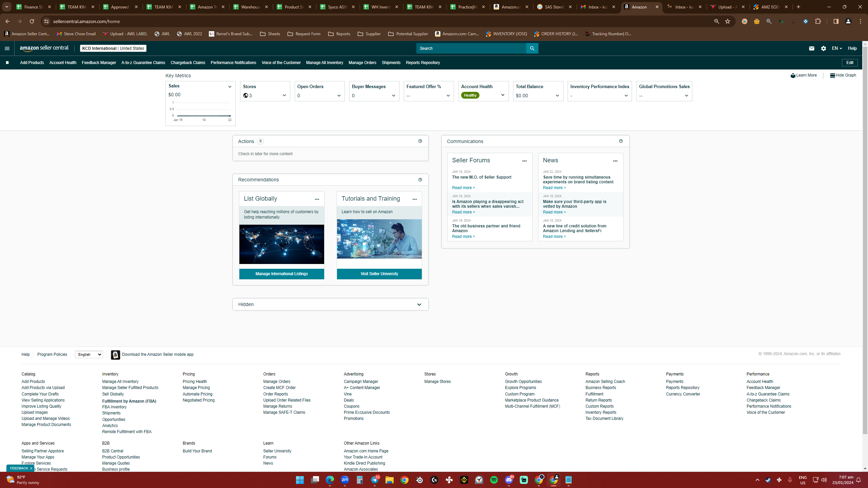Open the Tutorials and Training options menu
Screen dimensions: 868x488
tap(414, 199)
